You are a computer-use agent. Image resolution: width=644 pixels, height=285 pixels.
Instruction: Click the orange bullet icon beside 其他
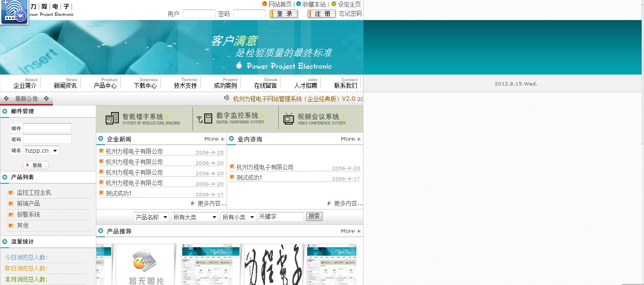click(x=11, y=225)
